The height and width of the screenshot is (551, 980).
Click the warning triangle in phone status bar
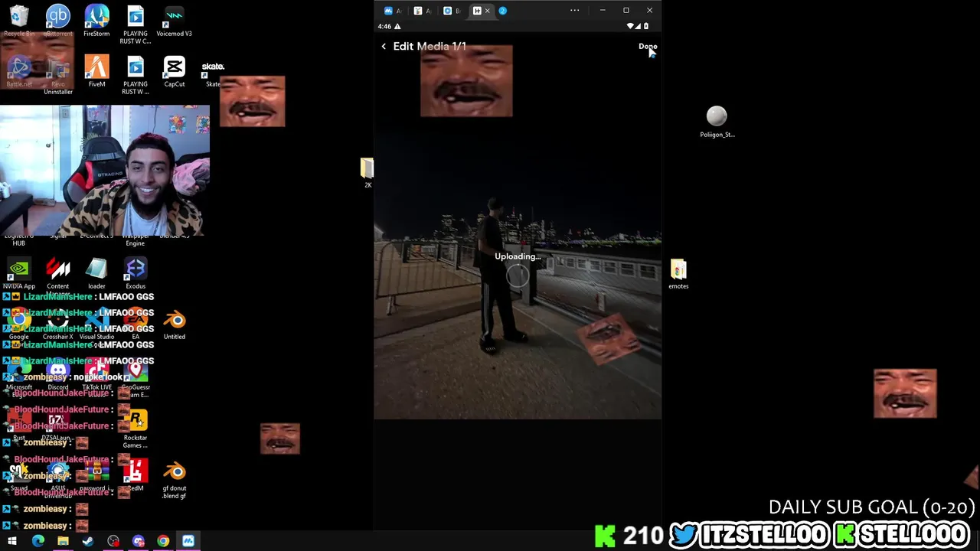(397, 27)
